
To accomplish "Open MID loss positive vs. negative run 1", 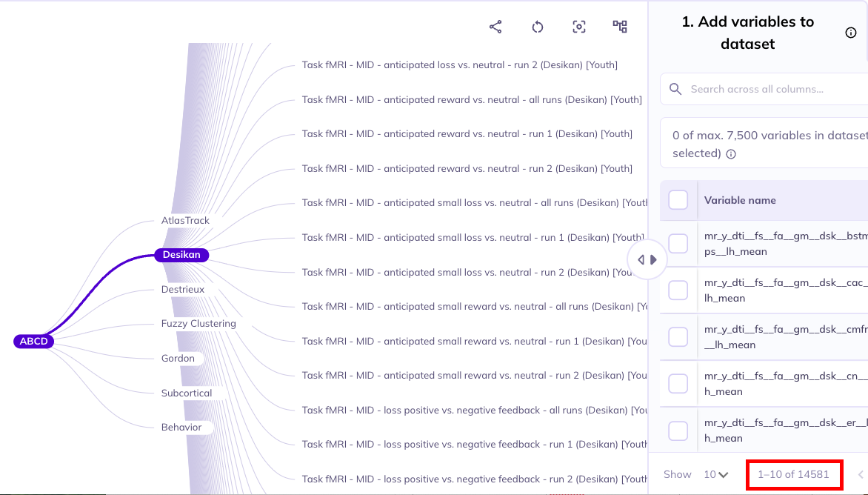I will click(475, 445).
